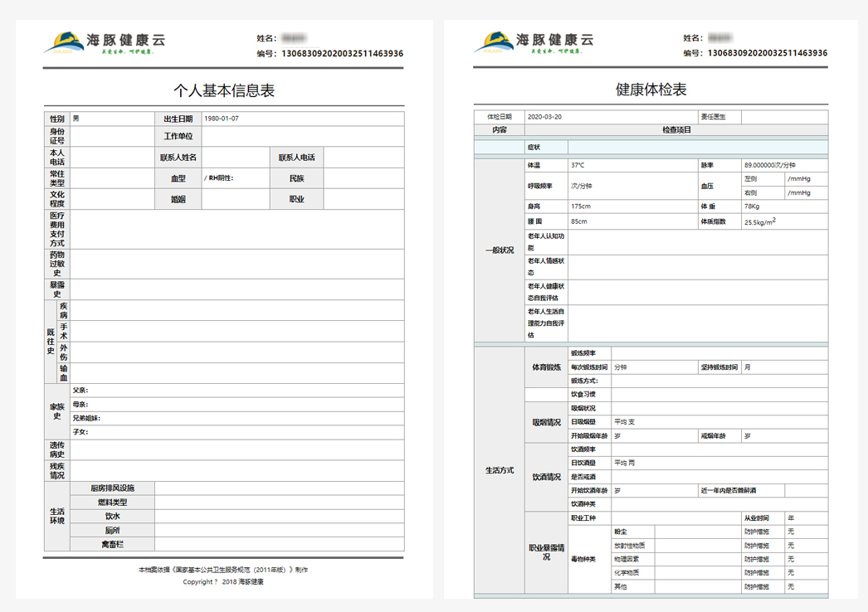
Task: Click the BMI value '25.5kg/m²'
Action: (x=760, y=221)
